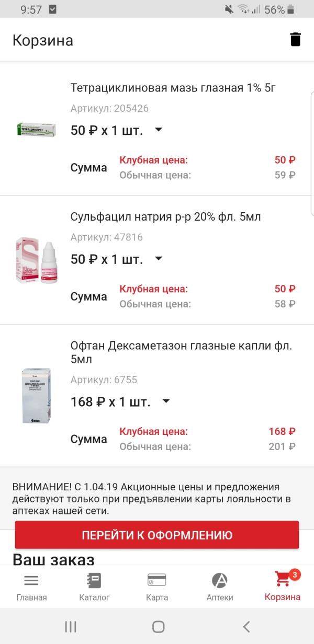Tap the Карта card icon
Screen dimensions: 314x644
157,580
